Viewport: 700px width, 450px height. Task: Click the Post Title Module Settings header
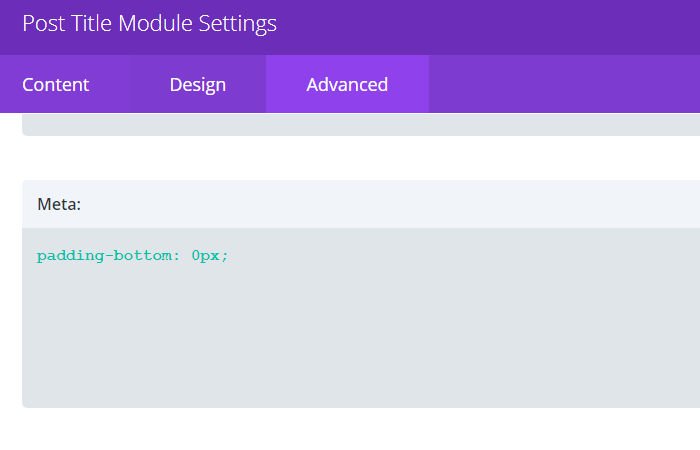pos(150,23)
